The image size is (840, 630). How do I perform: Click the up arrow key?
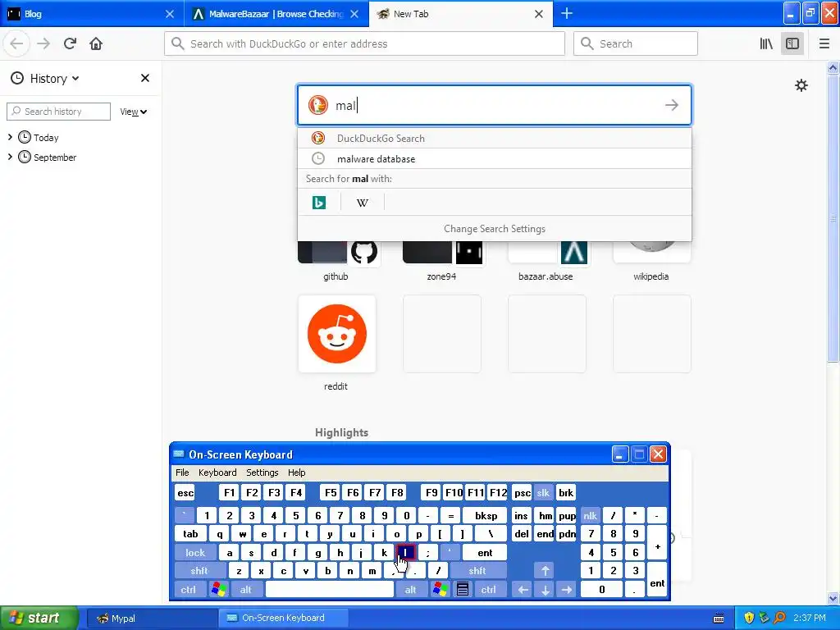(x=545, y=571)
